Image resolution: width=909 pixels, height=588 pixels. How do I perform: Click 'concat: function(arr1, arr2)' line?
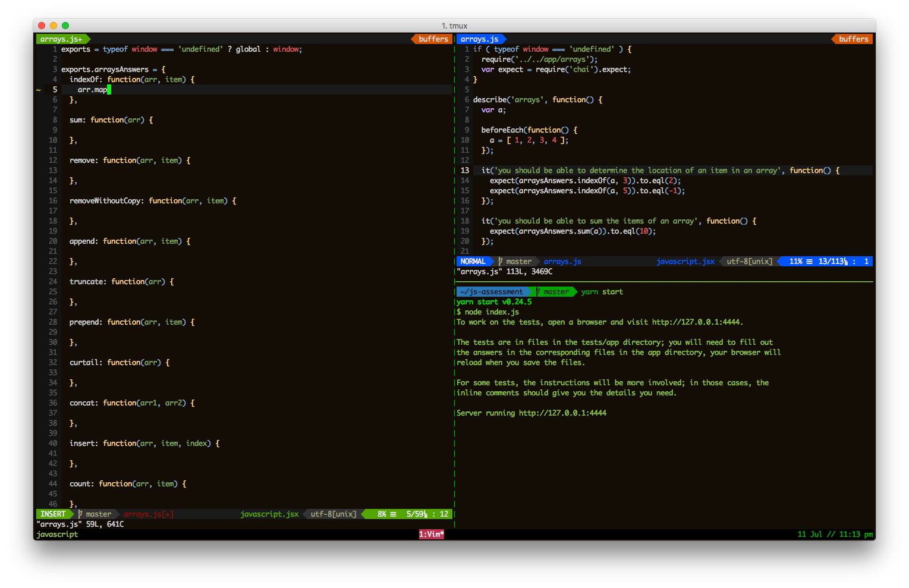[132, 403]
